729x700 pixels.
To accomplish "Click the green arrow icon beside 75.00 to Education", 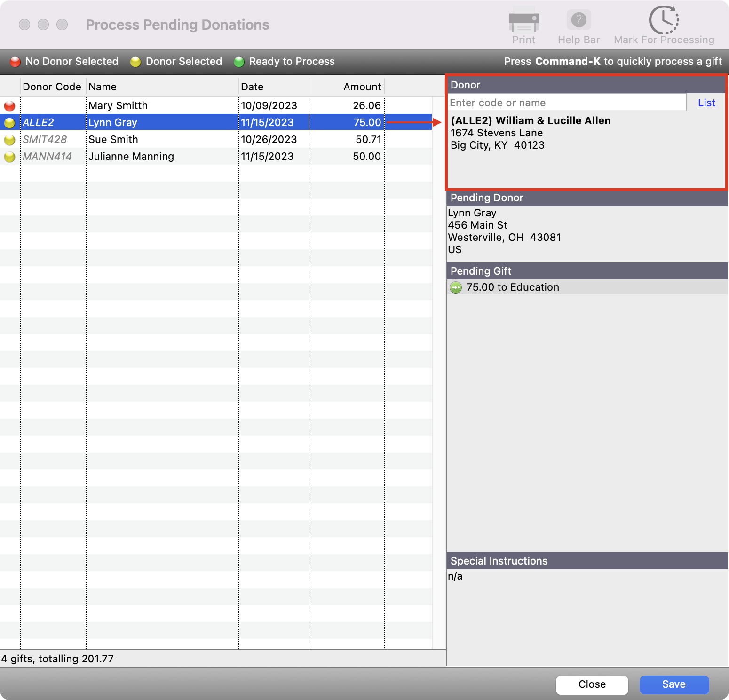I will coord(455,287).
